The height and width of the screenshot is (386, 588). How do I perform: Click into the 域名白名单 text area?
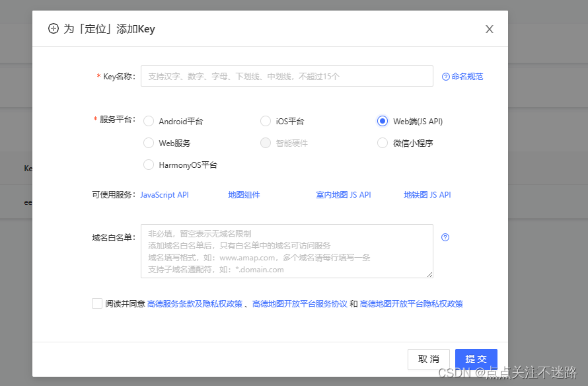coord(287,251)
